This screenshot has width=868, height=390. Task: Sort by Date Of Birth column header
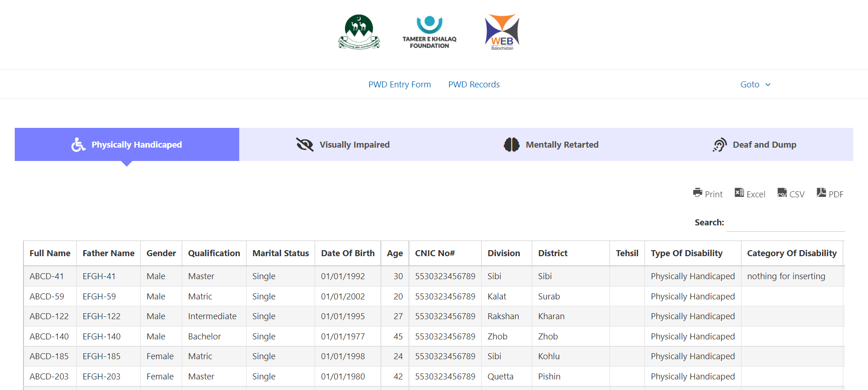pos(348,253)
